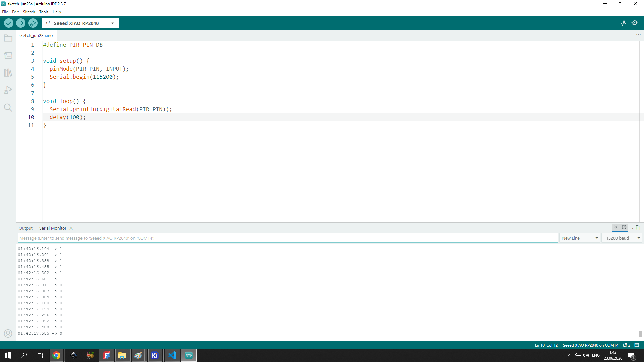Open the Library Manager sidebar icon
The height and width of the screenshot is (362, 644).
[8, 73]
